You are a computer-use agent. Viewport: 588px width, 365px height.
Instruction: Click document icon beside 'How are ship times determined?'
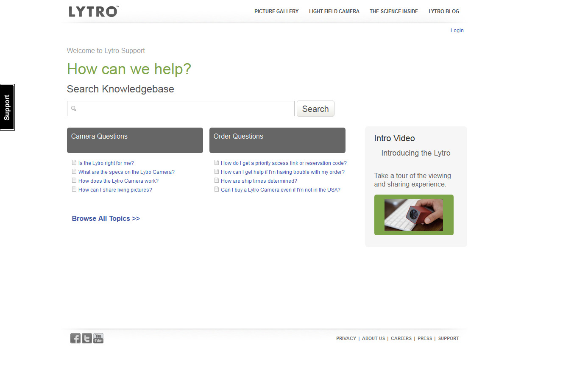(217, 181)
